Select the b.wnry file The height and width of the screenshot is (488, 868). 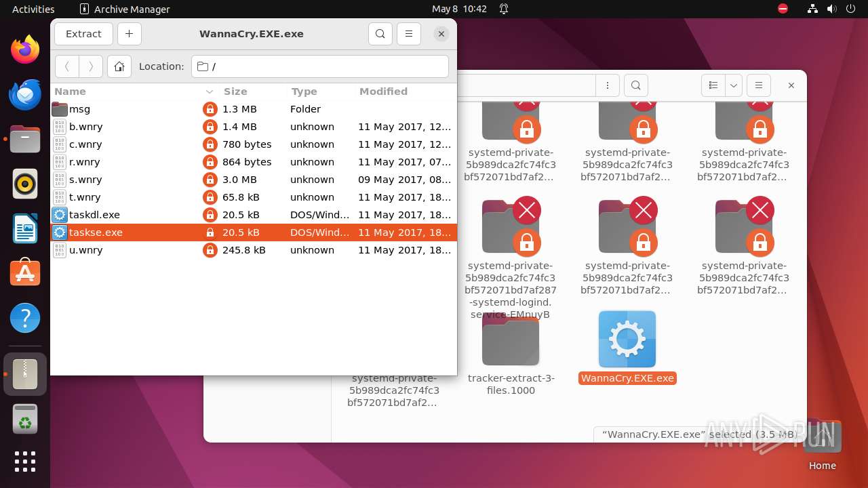pyautogui.click(x=254, y=127)
